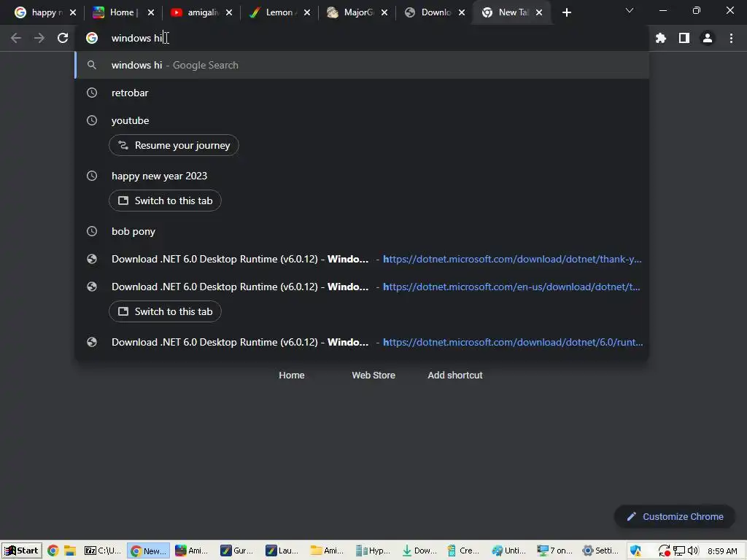Switch to the 'Cre...' taskbar window
Viewport: 747px width, 560px height.
(463, 551)
